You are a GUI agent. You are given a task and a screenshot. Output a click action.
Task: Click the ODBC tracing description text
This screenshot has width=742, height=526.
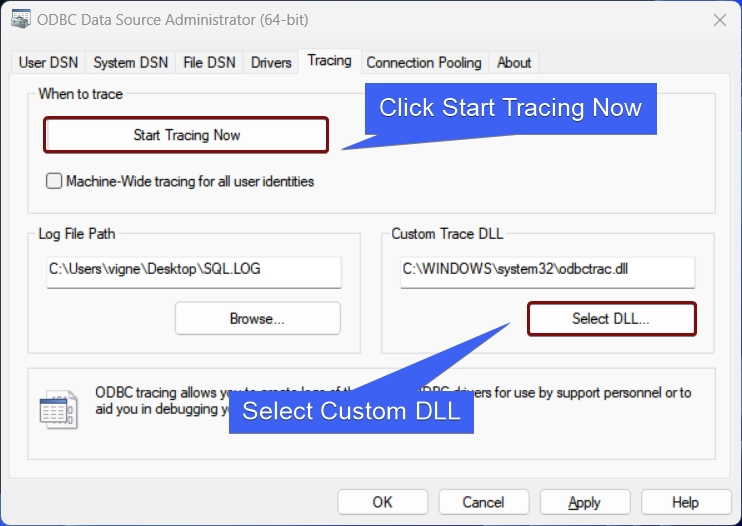pyautogui.click(x=393, y=400)
